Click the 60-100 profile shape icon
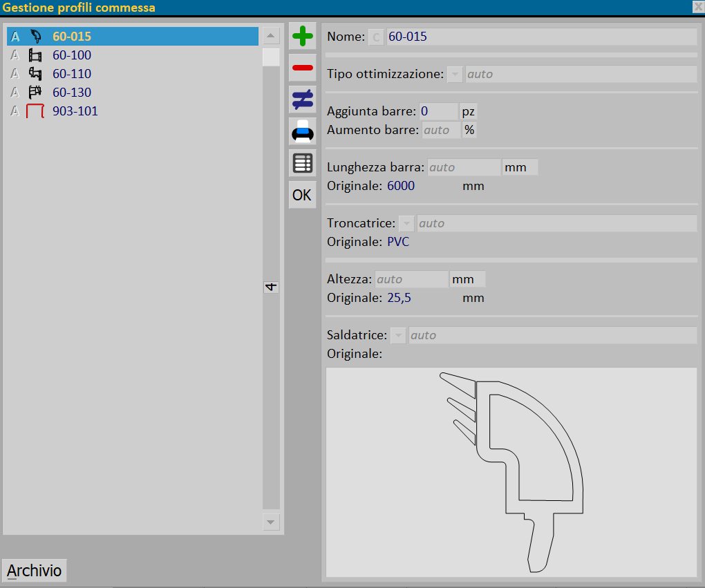Viewport: 705px width, 588px height. pos(35,55)
